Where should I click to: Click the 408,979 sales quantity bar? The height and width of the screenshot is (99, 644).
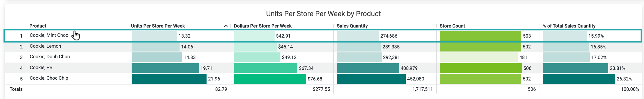coord(368,68)
